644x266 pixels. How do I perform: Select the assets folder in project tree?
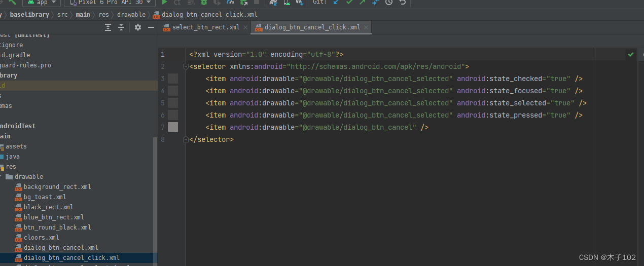(16, 146)
